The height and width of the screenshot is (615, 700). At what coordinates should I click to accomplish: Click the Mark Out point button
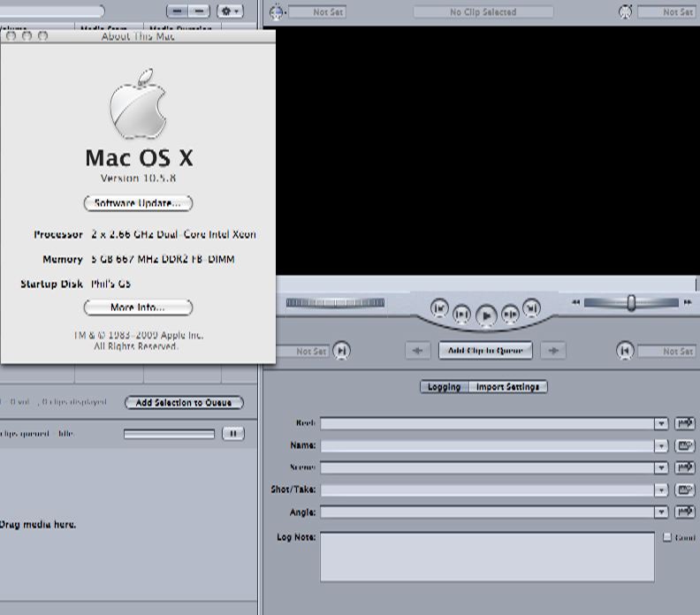625,351
